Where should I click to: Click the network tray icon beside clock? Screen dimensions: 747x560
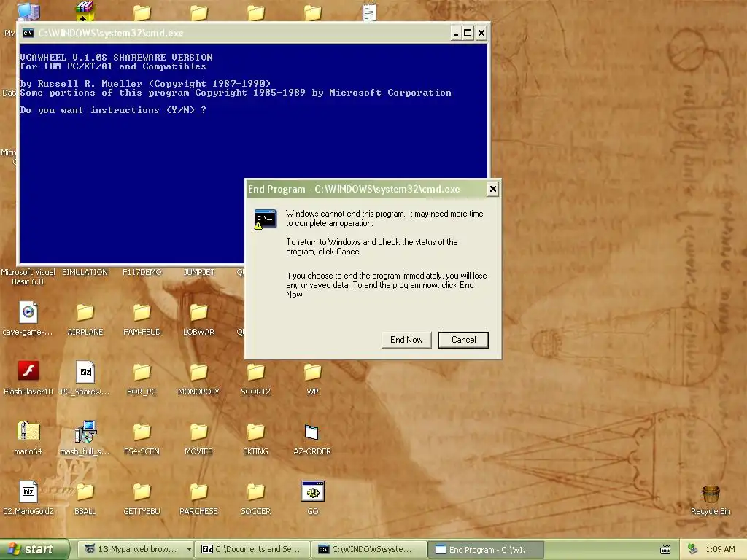[x=693, y=549]
